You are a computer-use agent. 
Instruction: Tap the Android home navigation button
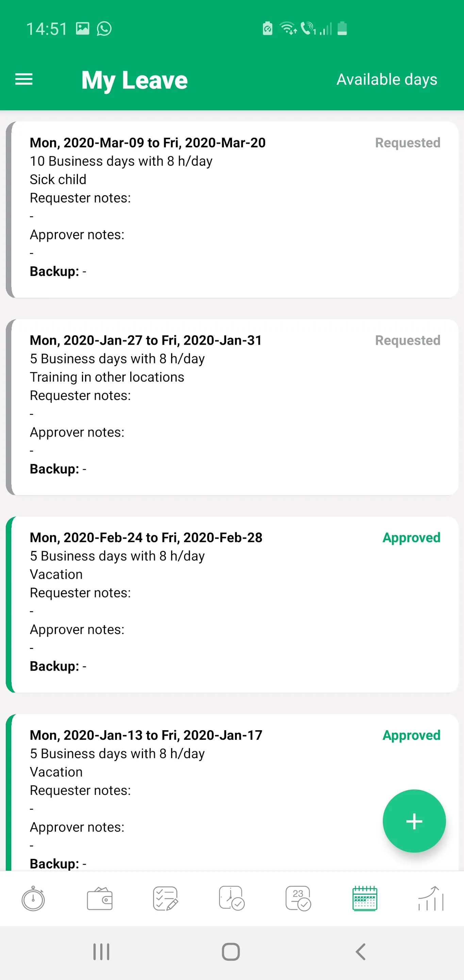pos(231,952)
